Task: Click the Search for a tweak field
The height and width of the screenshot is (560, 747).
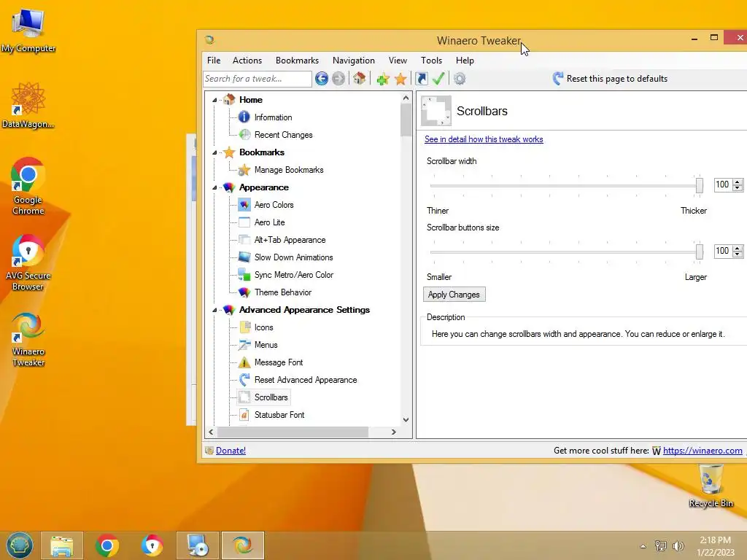Action: coord(258,79)
